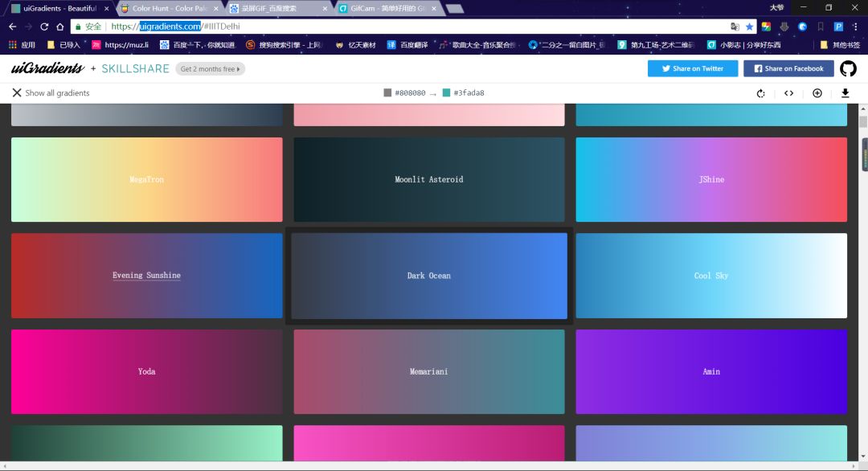Click the add gradient plus icon
868x471 pixels.
(817, 93)
